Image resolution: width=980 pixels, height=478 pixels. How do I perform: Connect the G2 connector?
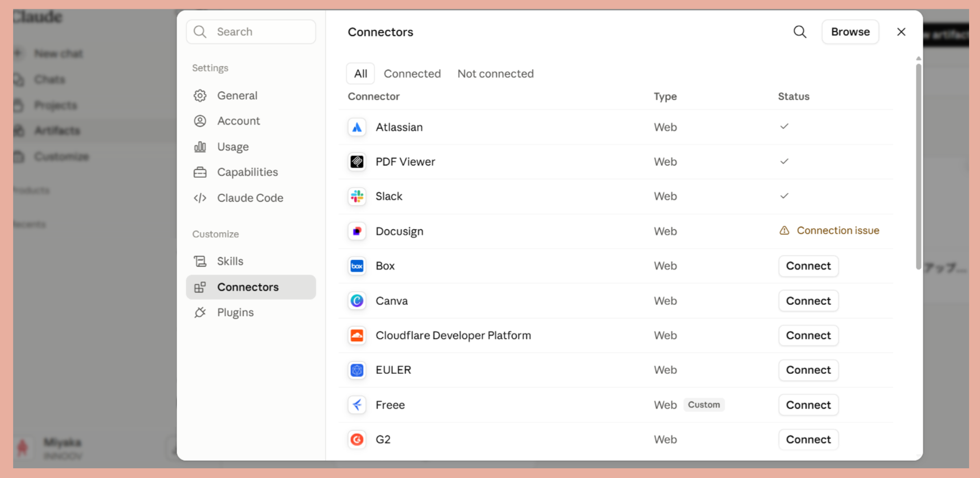click(x=809, y=440)
